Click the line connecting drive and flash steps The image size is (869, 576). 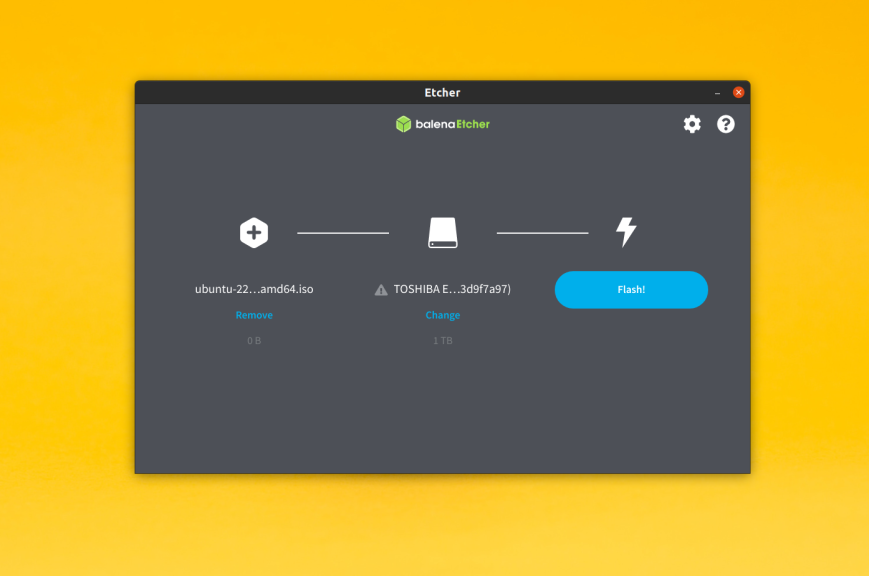542,233
